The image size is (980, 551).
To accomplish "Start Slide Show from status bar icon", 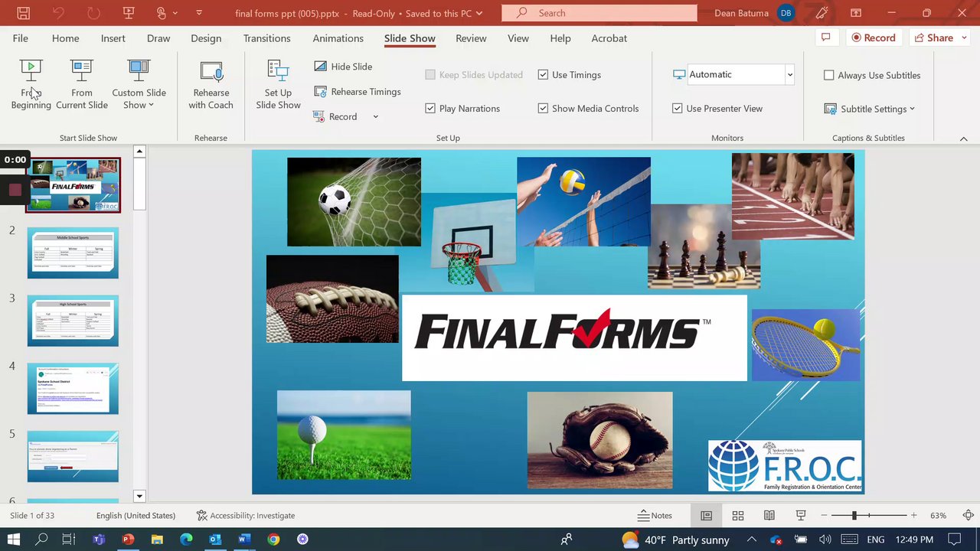I will click(801, 516).
